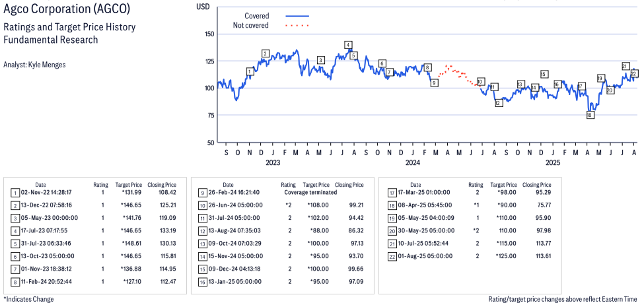The width and height of the screenshot is (644, 303).
Task: Click the USD axis unit label
Action: point(203,7)
